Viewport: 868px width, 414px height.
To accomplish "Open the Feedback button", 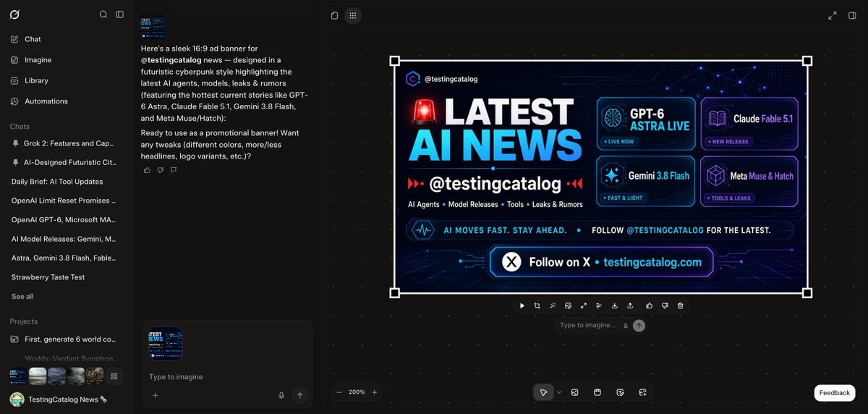I will coord(835,393).
